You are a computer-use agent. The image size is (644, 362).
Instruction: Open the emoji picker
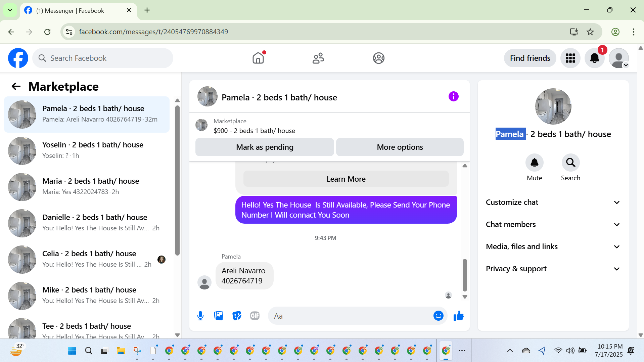(438, 316)
